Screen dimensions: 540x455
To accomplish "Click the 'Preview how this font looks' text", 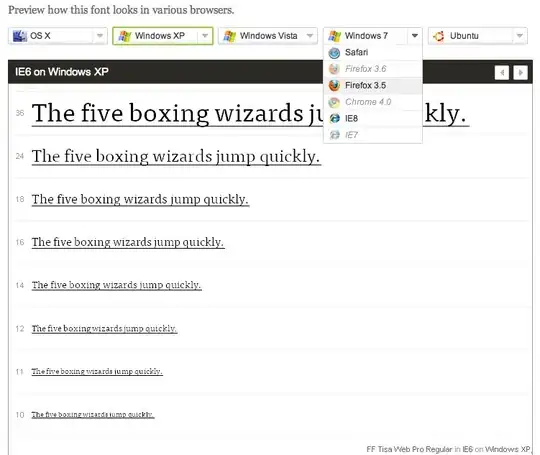I will (121, 10).
